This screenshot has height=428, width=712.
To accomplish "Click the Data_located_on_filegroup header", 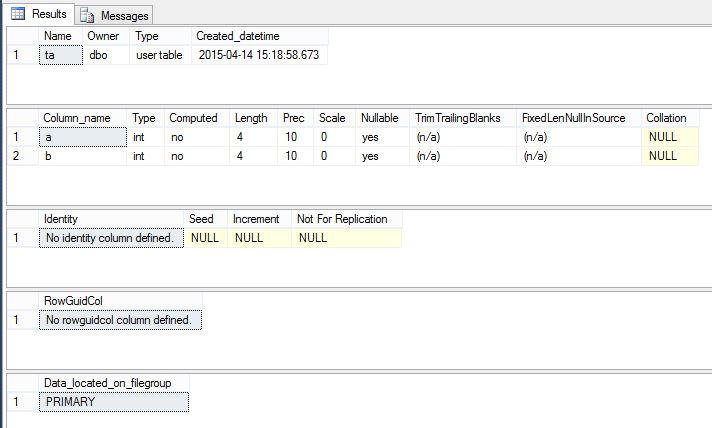I will point(114,383).
